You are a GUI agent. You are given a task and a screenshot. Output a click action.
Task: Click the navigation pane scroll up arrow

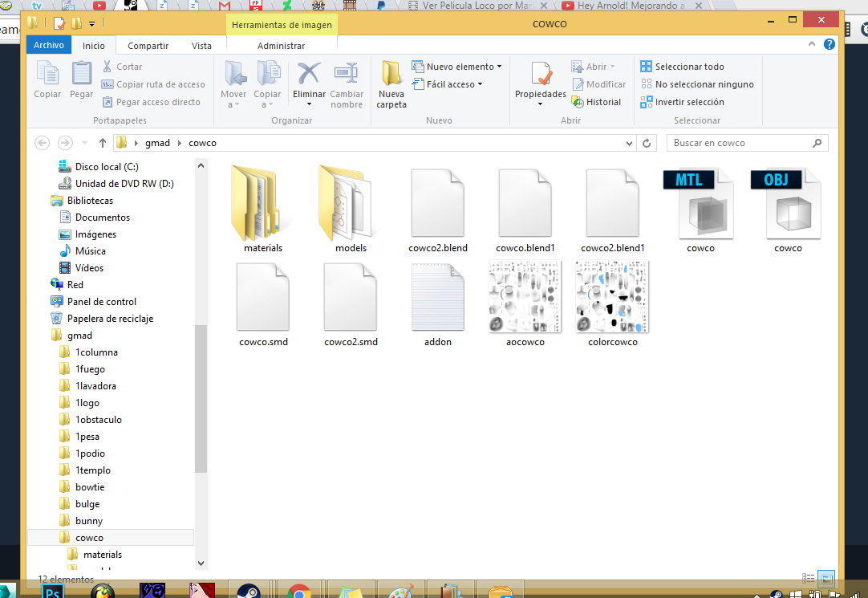(201, 165)
